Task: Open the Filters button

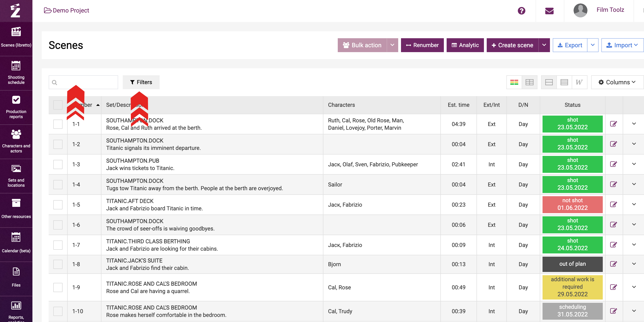Action: [x=141, y=82]
